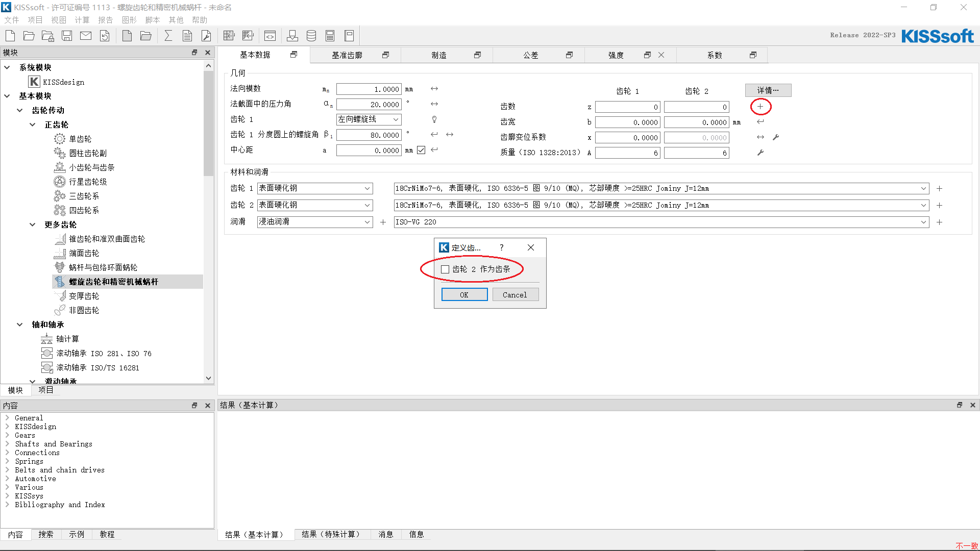
Task: Click the '详情...' button
Action: point(768,90)
